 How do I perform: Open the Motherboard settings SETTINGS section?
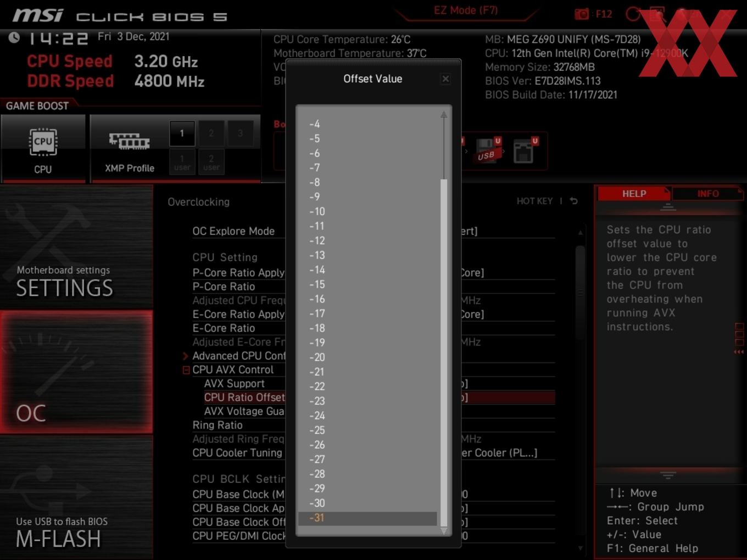pyautogui.click(x=76, y=247)
